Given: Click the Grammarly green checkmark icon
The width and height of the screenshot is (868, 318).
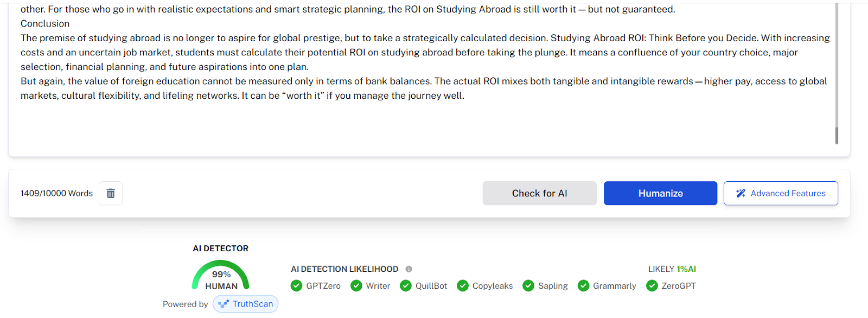Looking at the screenshot, I should point(583,286).
